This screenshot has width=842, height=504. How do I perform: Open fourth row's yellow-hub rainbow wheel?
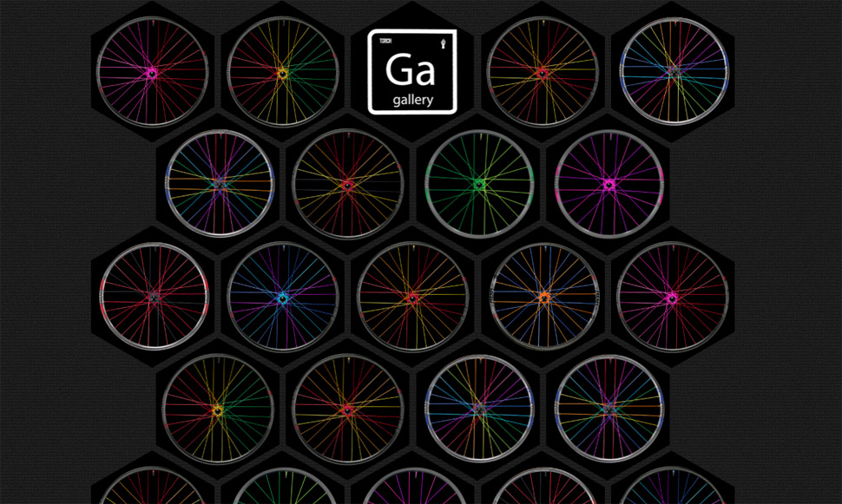click(x=217, y=409)
